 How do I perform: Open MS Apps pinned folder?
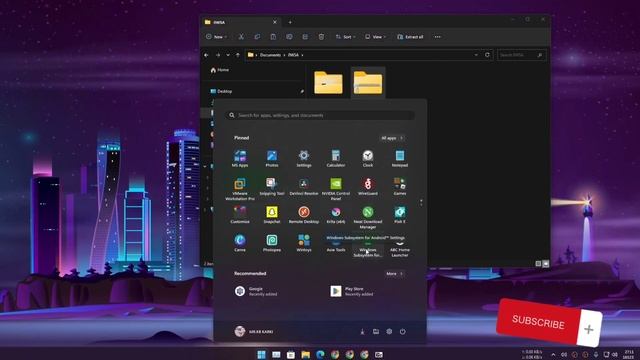240,158
